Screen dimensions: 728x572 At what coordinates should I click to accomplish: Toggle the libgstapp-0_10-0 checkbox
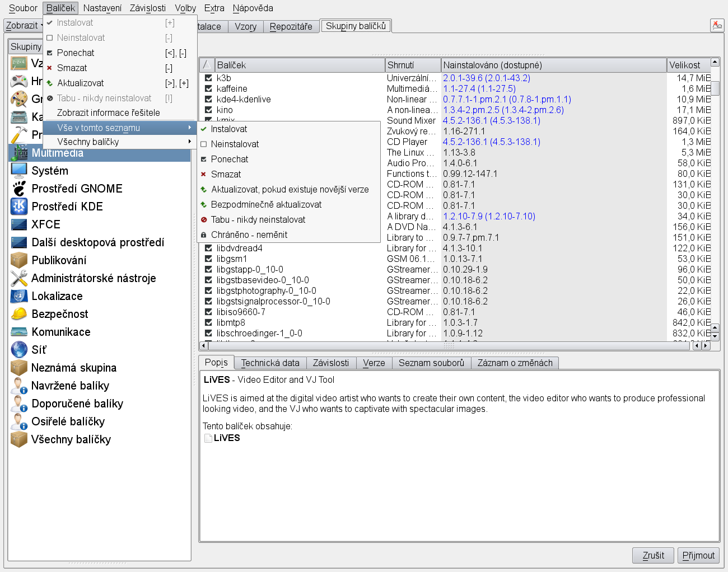click(x=208, y=270)
